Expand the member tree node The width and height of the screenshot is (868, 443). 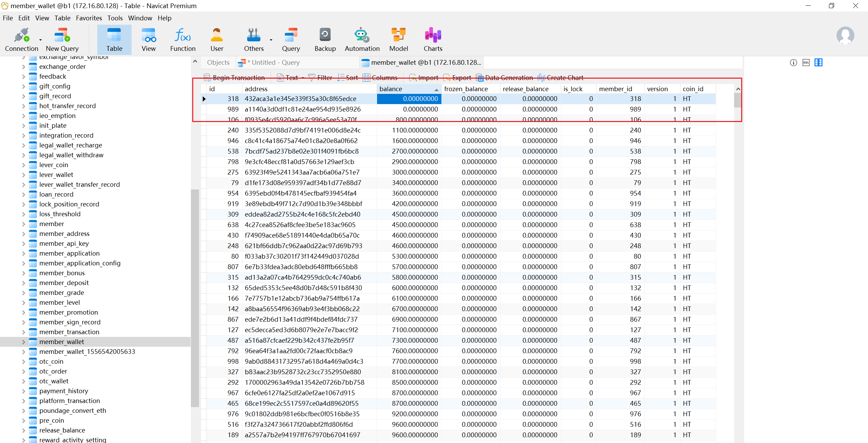(23, 224)
